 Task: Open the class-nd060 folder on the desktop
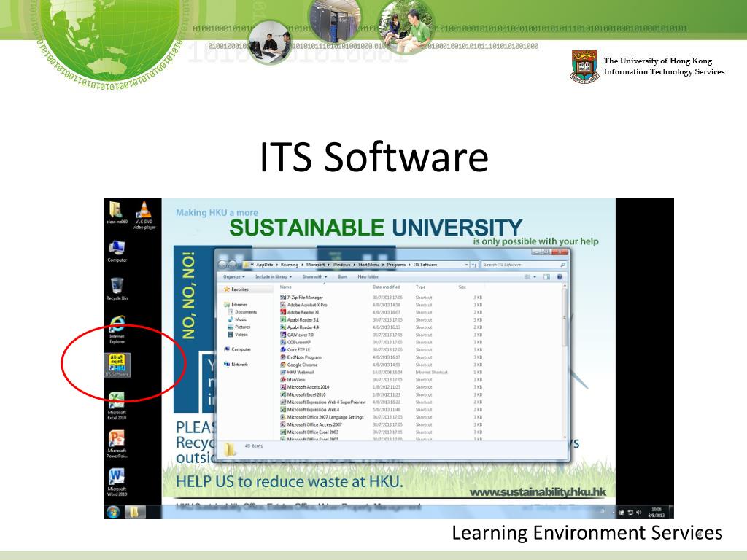pyautogui.click(x=116, y=212)
